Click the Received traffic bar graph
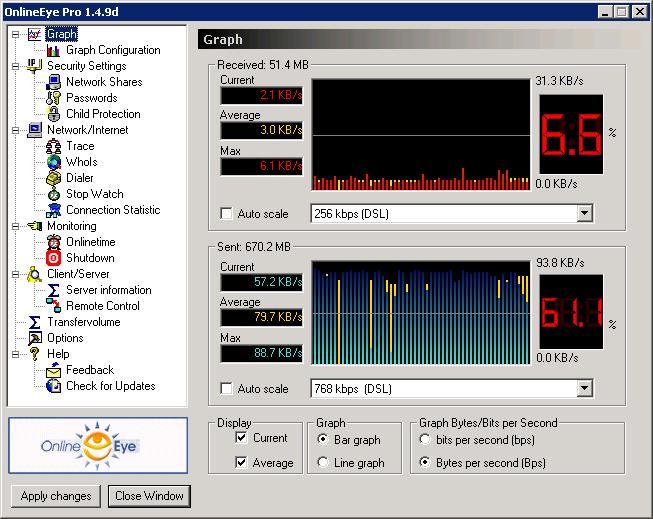The height and width of the screenshot is (519, 653). [x=421, y=135]
